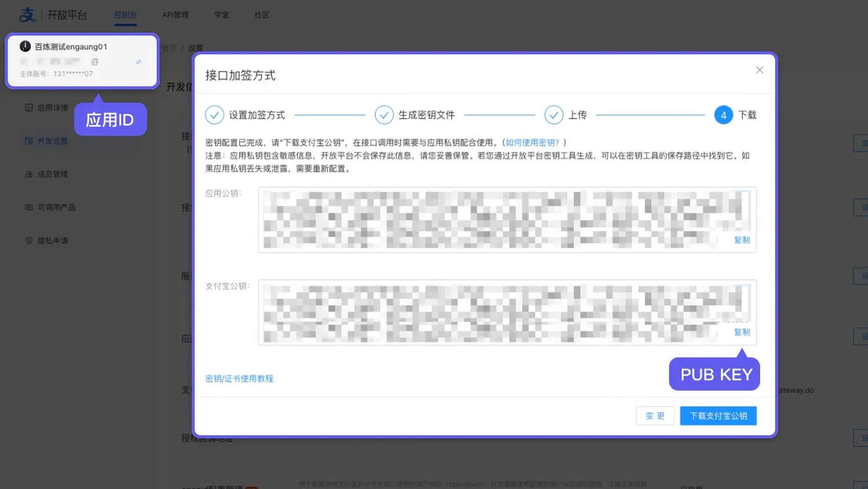This screenshot has width=868, height=489.
Task: Select 开发设置 in the sidebar
Action: pyautogui.click(x=53, y=141)
